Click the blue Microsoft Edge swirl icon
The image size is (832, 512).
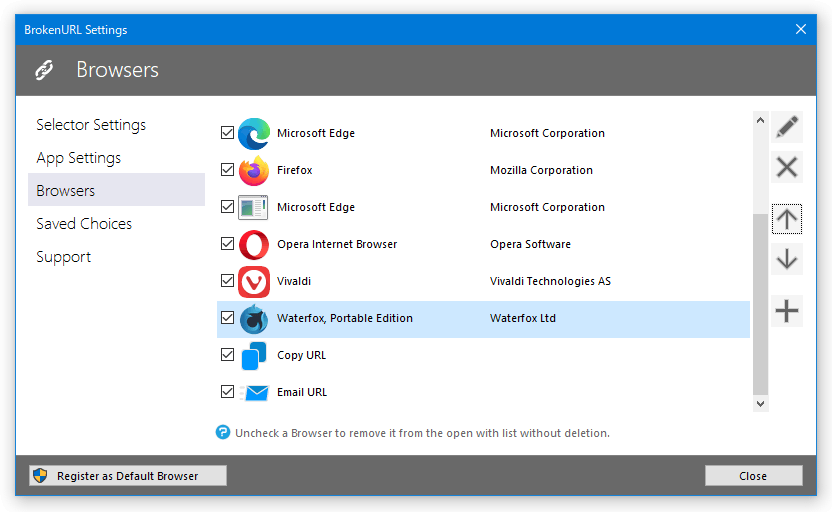(x=254, y=134)
